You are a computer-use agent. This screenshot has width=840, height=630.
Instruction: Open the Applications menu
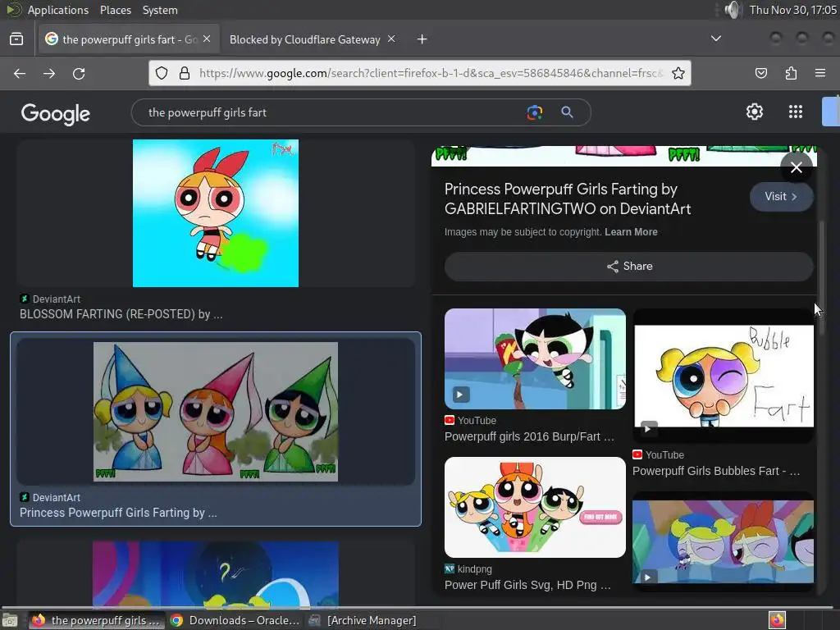coord(58,10)
